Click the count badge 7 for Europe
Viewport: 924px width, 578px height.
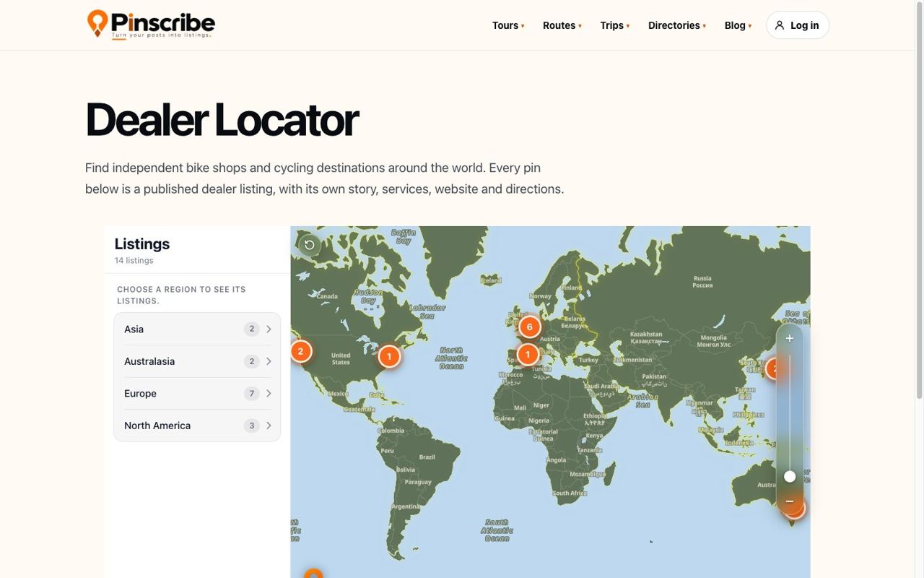coord(251,393)
